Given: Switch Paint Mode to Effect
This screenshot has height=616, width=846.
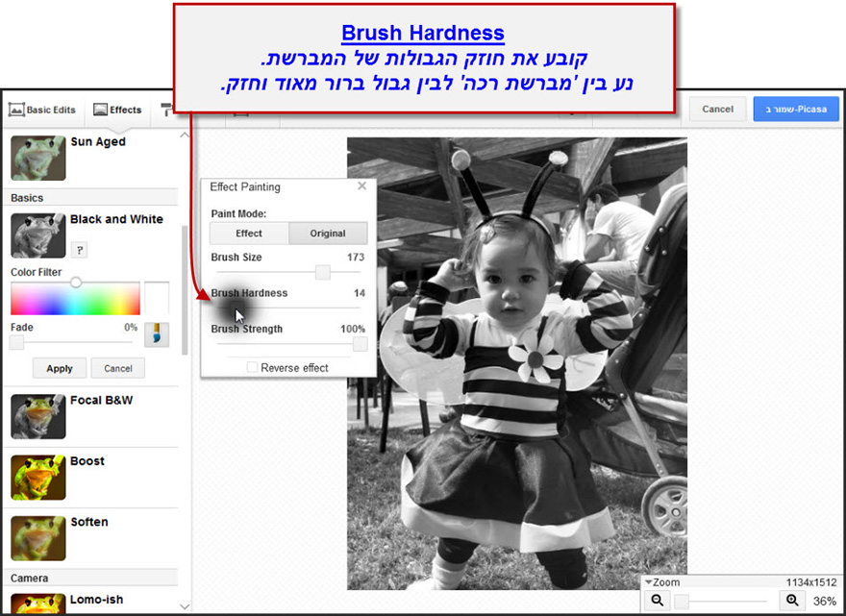Looking at the screenshot, I should click(x=249, y=234).
